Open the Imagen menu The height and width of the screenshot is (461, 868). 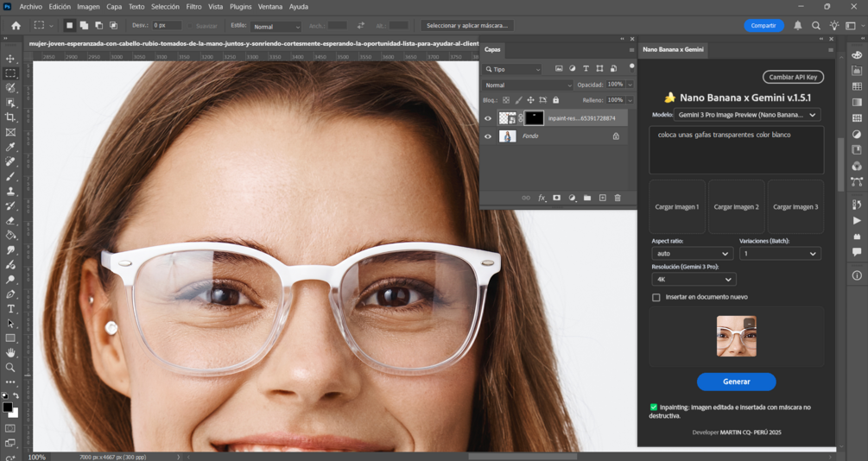tap(88, 7)
